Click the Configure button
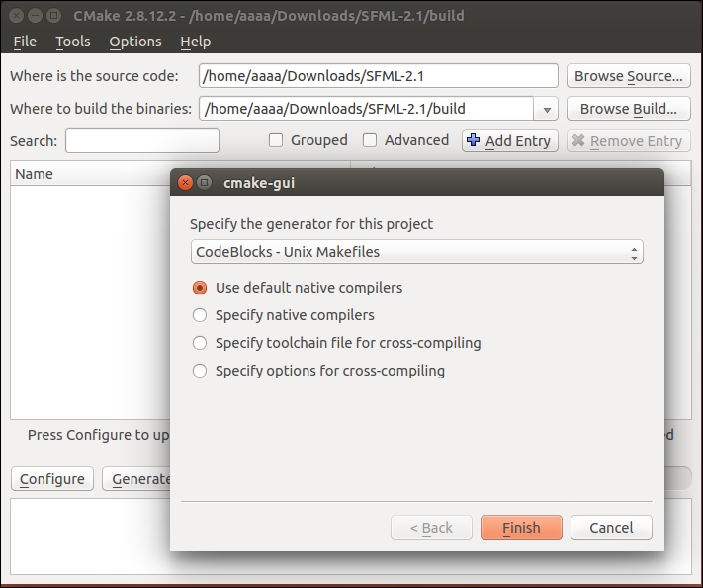The height and width of the screenshot is (588, 703). click(x=52, y=479)
